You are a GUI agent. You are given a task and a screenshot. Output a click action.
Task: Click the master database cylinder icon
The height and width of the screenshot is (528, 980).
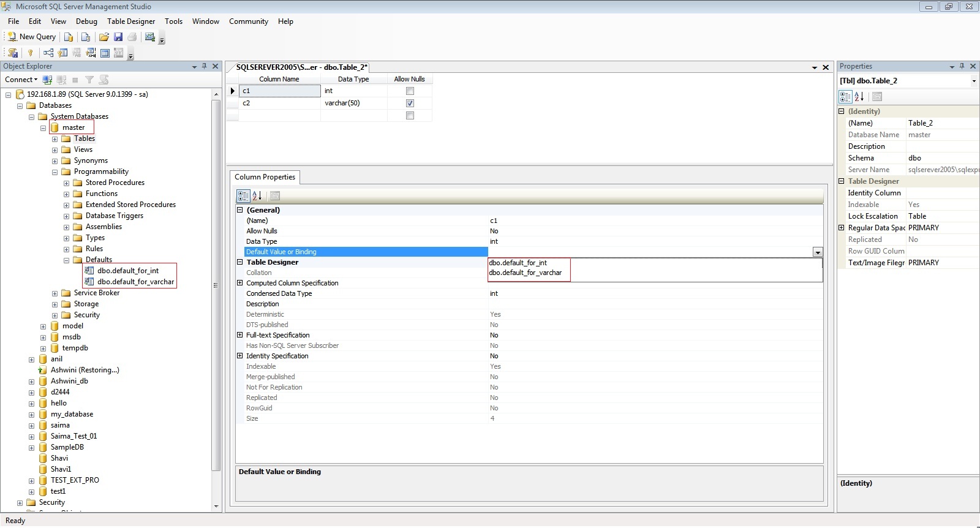[x=55, y=127]
